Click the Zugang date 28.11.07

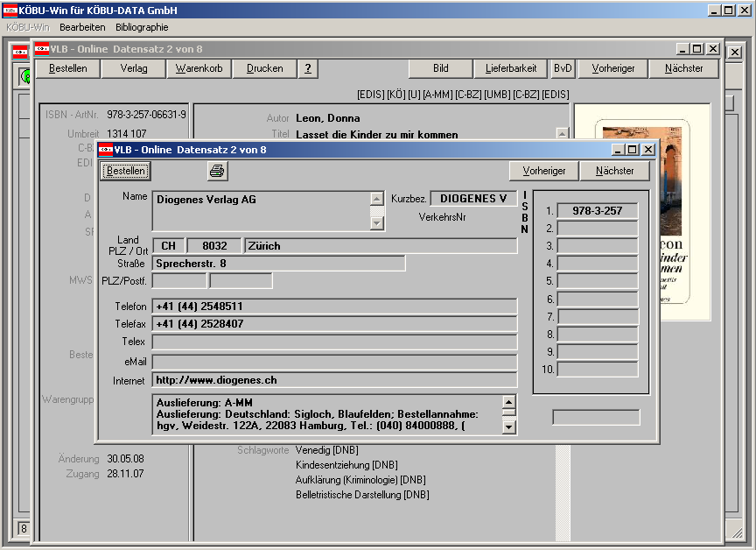coord(125,474)
